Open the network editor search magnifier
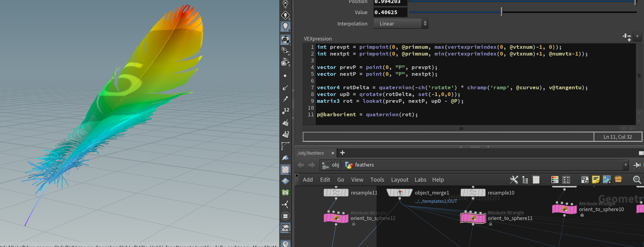This screenshot has height=247, width=644. point(637,180)
